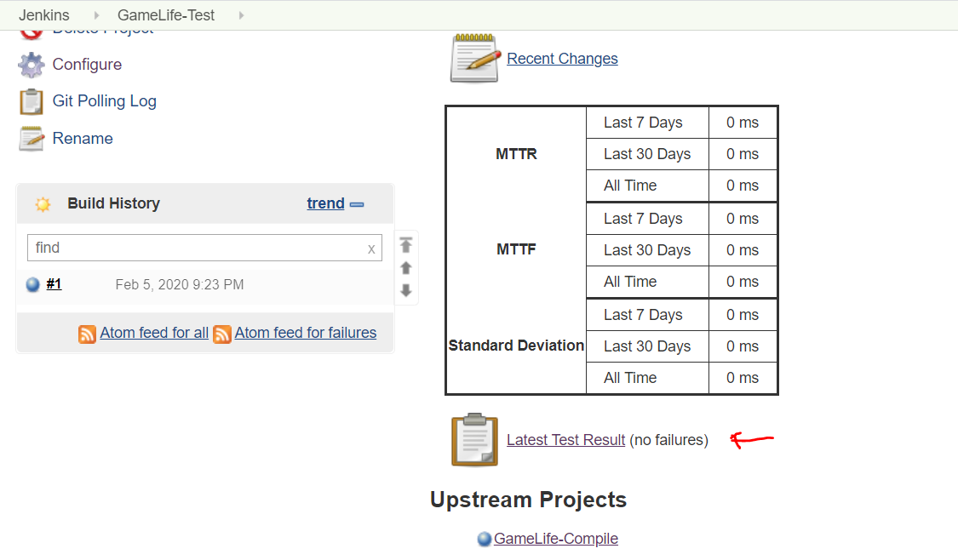Open the Latest Test Result link
This screenshot has width=958, height=560.
[x=565, y=440]
